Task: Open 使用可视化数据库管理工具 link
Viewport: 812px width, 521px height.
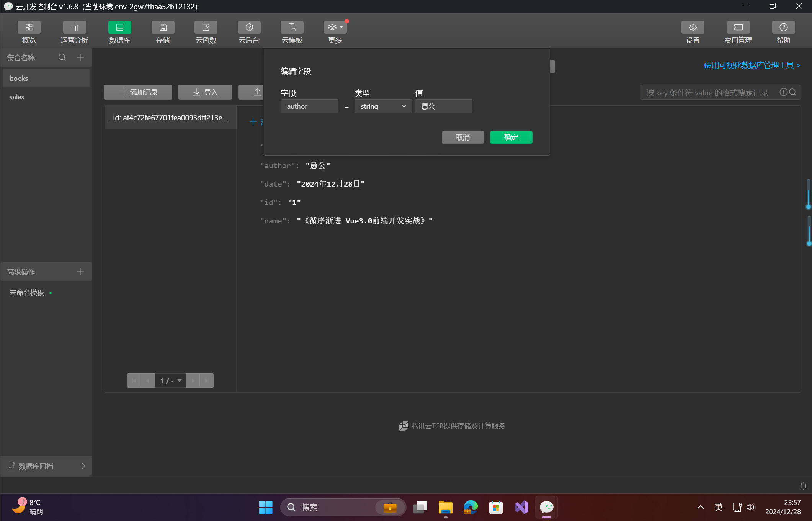Action: point(752,66)
